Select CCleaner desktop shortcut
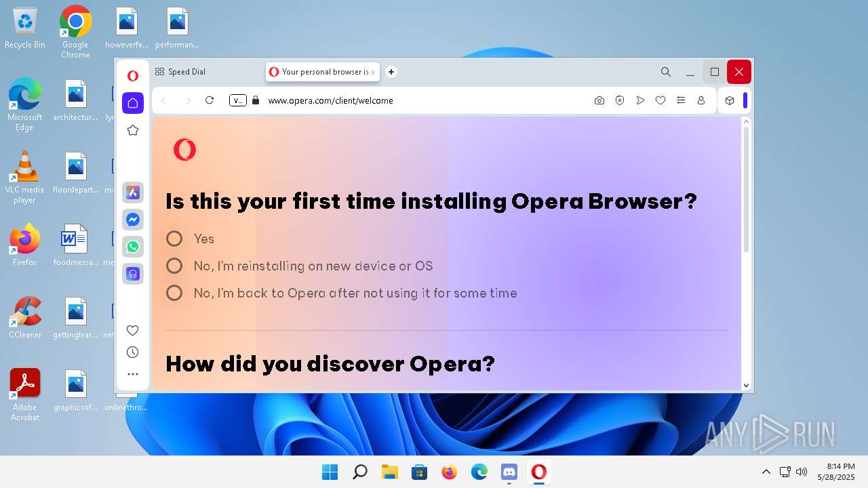This screenshot has height=488, width=868. (25, 317)
